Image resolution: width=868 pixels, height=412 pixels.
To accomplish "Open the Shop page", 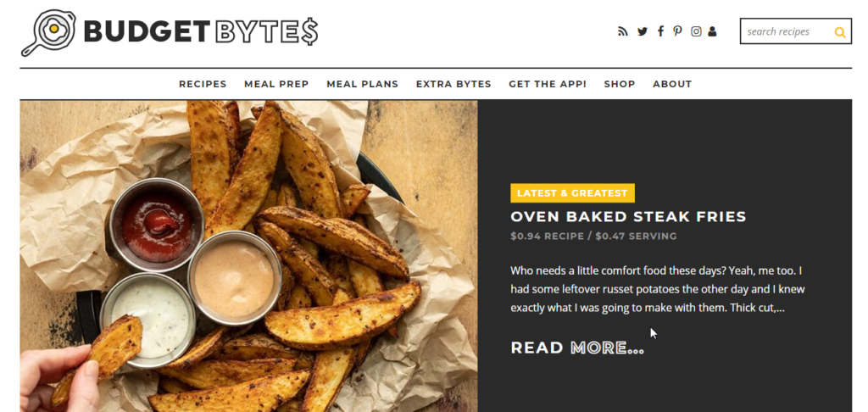I will (x=620, y=84).
